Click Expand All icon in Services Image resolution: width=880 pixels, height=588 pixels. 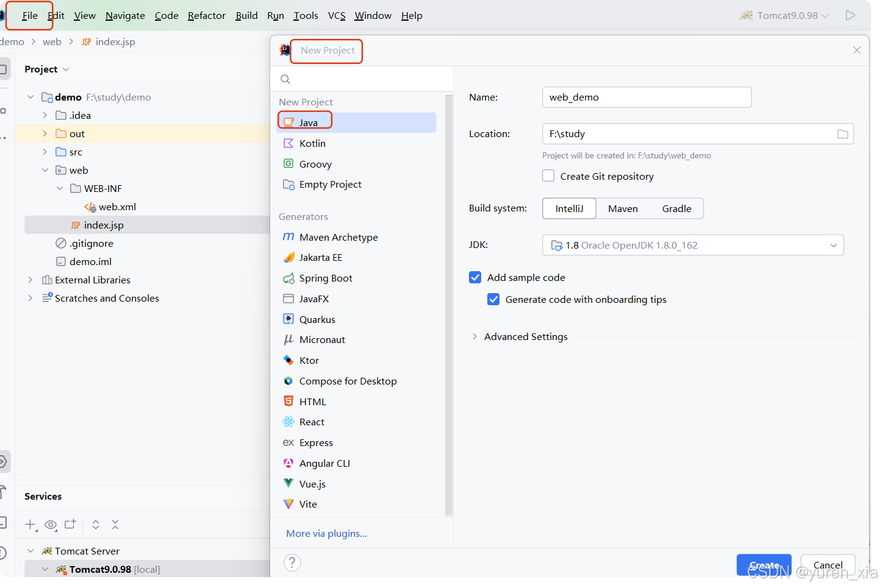coord(96,525)
